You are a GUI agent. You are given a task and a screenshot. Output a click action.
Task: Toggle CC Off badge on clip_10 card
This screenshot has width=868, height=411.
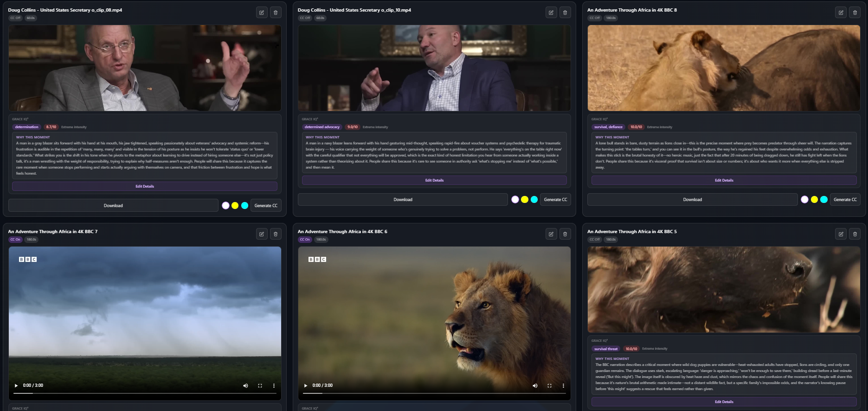coord(305,18)
